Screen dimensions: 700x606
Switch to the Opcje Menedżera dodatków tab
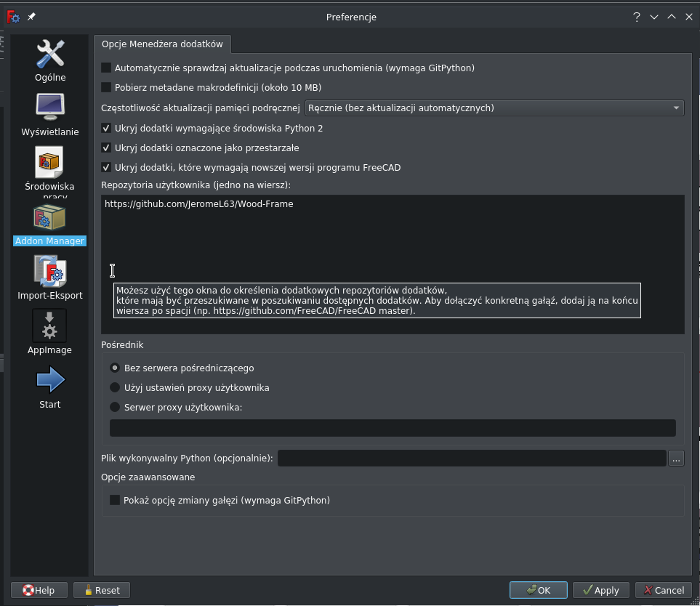(x=162, y=44)
